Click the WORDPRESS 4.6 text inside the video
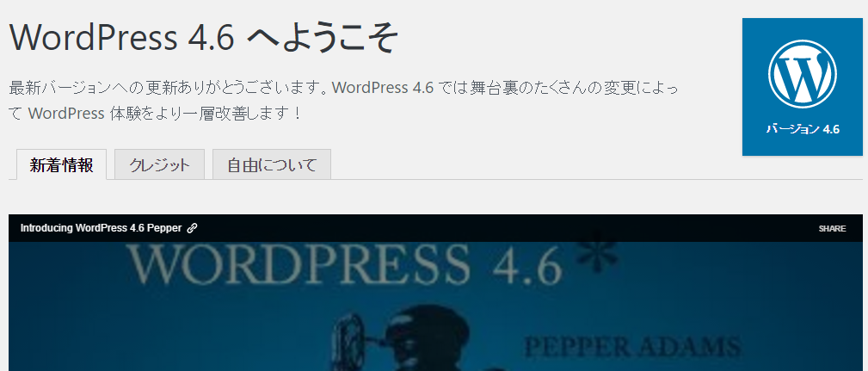This screenshot has height=371, width=868. 344,266
